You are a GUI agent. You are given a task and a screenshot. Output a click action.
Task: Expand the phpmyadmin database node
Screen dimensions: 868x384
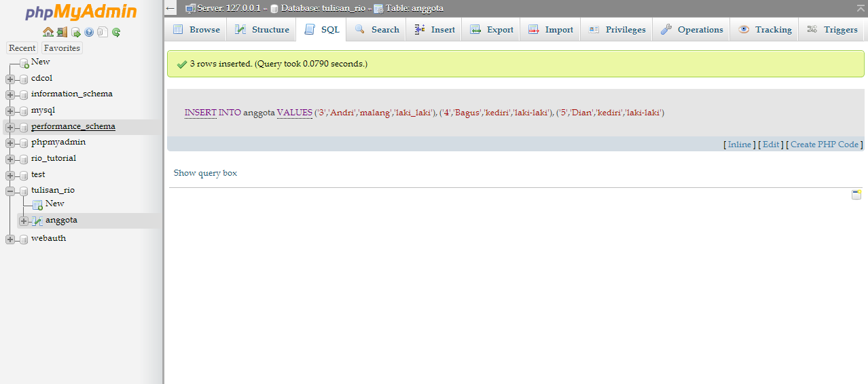(x=10, y=143)
